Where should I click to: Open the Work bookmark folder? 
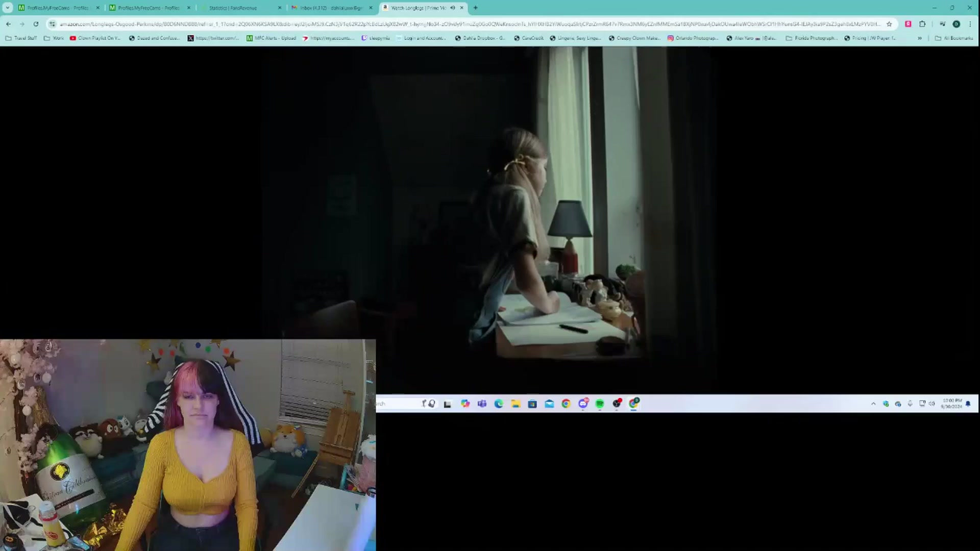54,38
